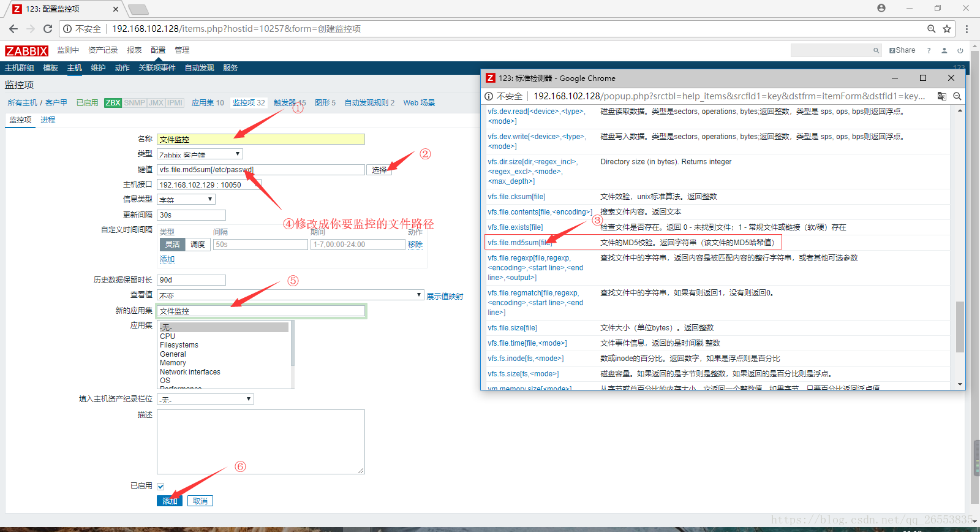Viewport: 980px width, 532px height.
Task: Open the 填入主机资产纪录栏位 dropdown
Action: 205,399
